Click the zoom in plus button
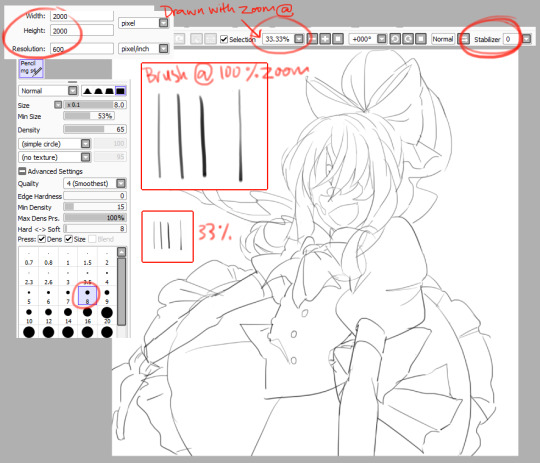The image size is (540, 463). click(325, 39)
